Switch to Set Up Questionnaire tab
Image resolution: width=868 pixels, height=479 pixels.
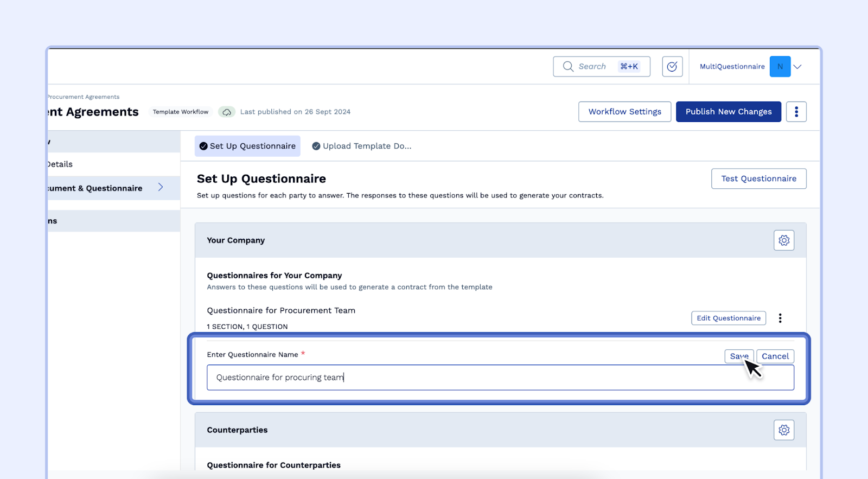pyautogui.click(x=247, y=146)
